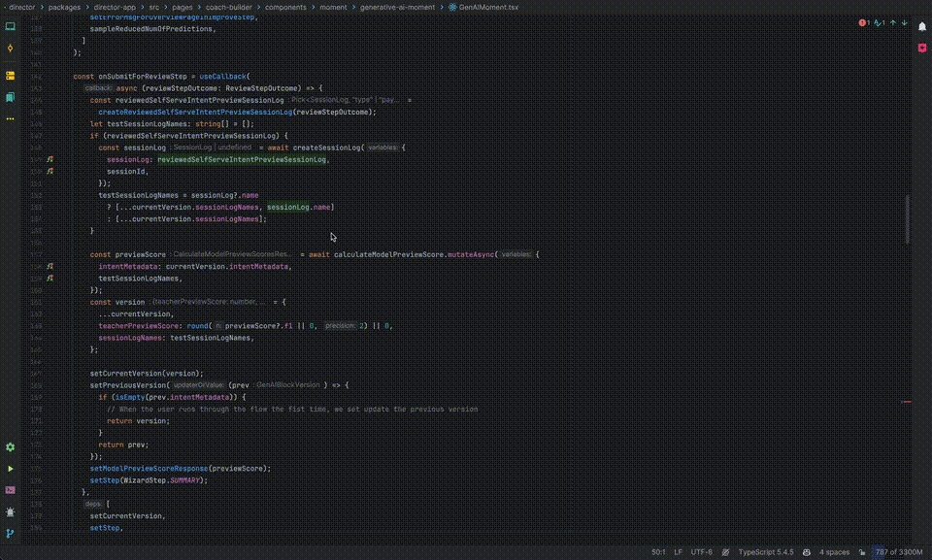Viewport: 932px width, 560px height.
Task: Click gutter icon beside testSessionLogNames, line
Action: 50,279
